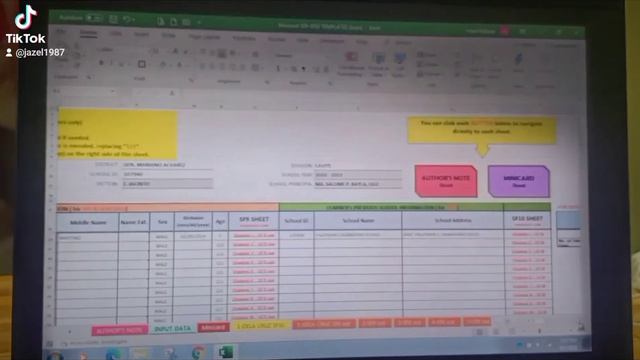Image resolution: width=640 pixels, height=360 pixels.
Task: Open the File tab
Action: coord(61,32)
